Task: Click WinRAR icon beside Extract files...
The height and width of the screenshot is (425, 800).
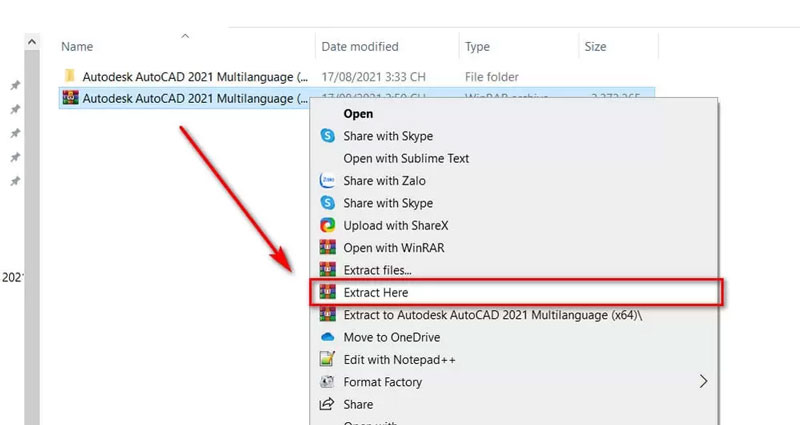Action: (328, 269)
